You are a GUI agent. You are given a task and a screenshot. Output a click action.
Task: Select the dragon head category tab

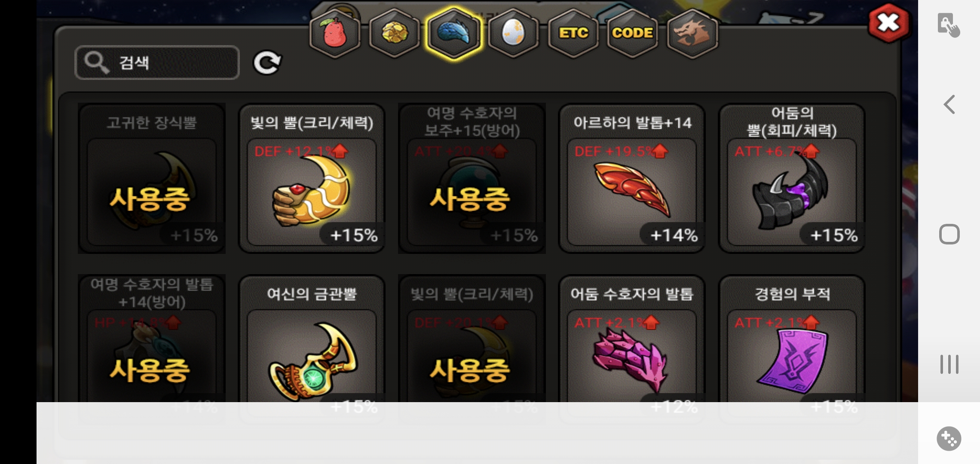click(x=692, y=34)
